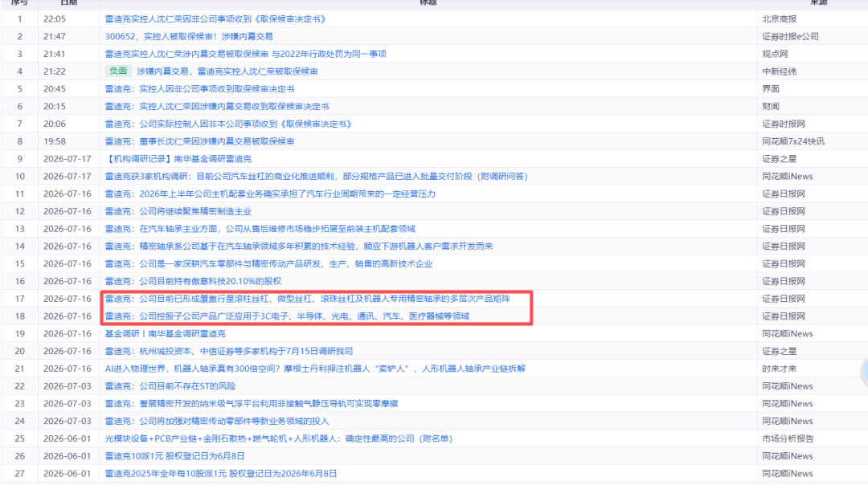
Task: Open '雷迪克：实控人因非公司事项收到取保候审决定书' article
Action: tap(200, 89)
